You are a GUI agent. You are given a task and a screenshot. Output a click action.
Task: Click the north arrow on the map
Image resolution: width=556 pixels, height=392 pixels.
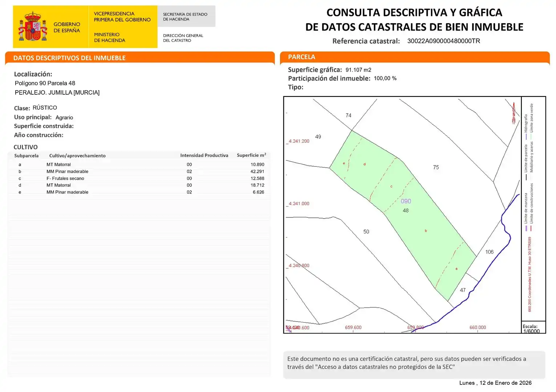(514, 113)
